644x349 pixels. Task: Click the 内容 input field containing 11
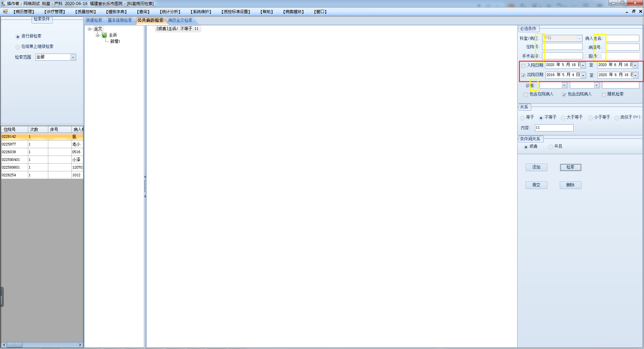554,128
